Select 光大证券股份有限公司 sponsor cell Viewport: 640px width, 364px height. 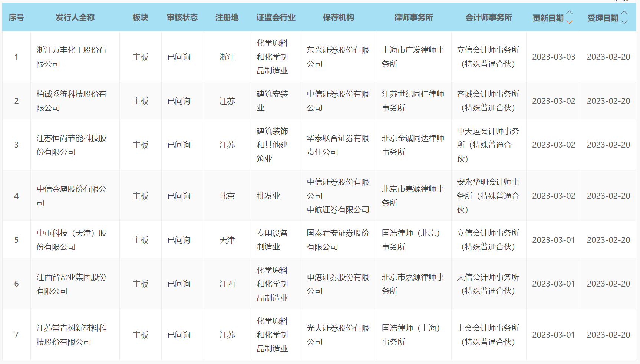338,335
